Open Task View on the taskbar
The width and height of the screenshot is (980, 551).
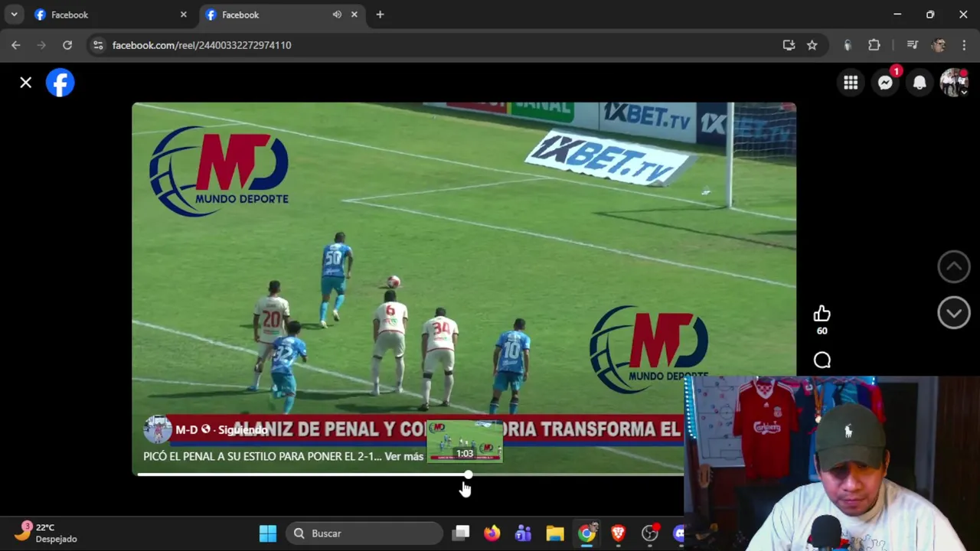coord(460,533)
